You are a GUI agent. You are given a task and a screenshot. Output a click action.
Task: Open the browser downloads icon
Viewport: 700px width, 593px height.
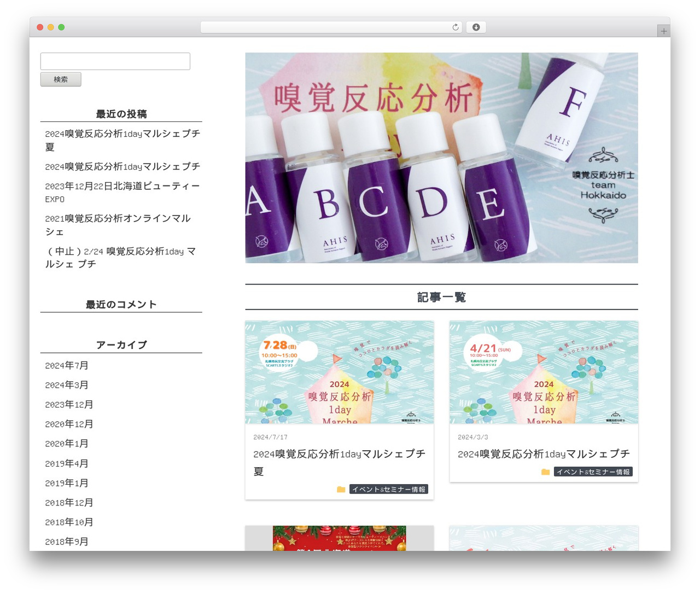tap(476, 27)
